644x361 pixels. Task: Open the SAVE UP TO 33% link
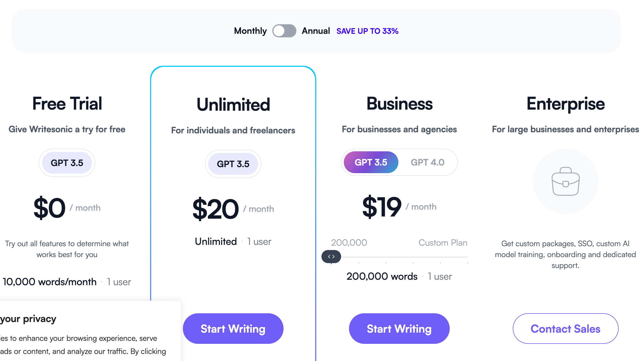(x=368, y=31)
